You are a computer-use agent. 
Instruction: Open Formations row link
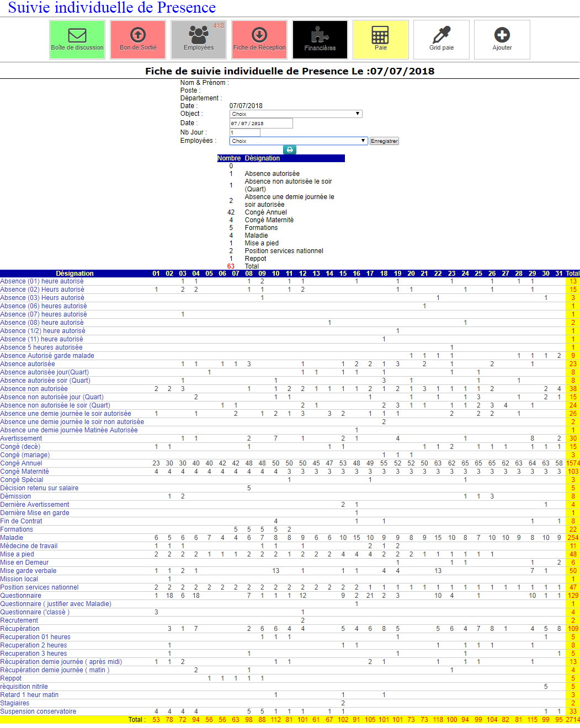tap(17, 529)
